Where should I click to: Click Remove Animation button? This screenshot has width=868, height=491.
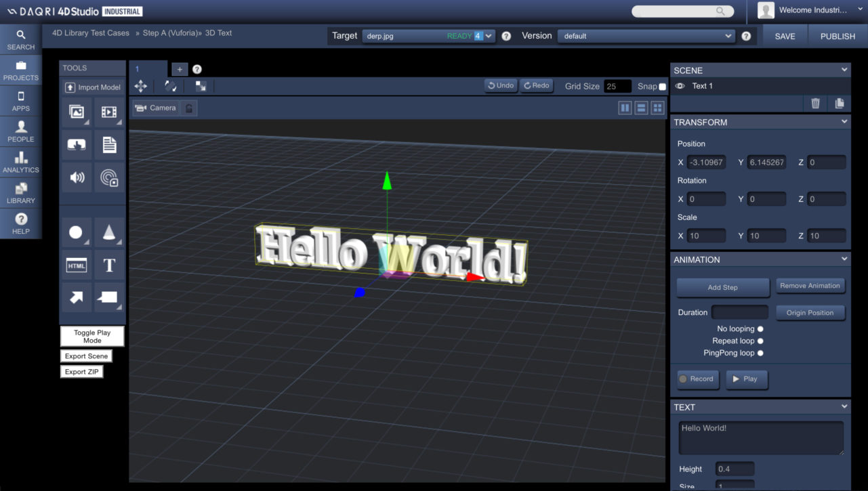[x=810, y=286]
